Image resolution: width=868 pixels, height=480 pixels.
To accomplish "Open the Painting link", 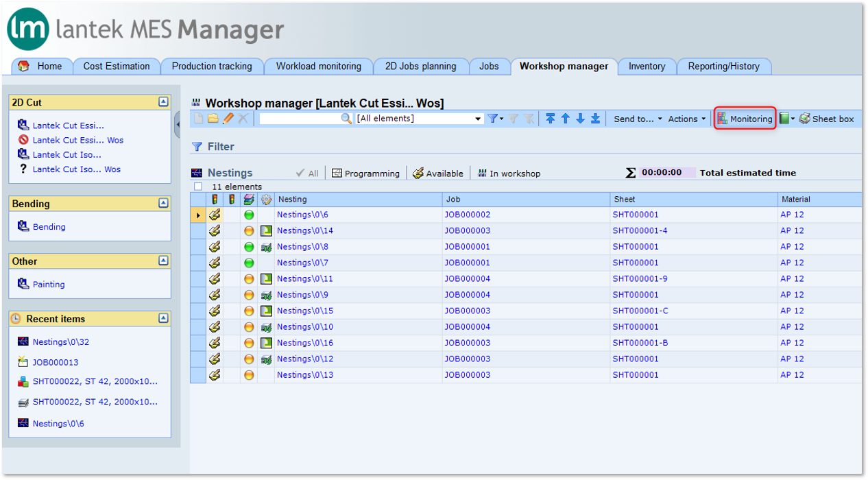I will pyautogui.click(x=49, y=285).
